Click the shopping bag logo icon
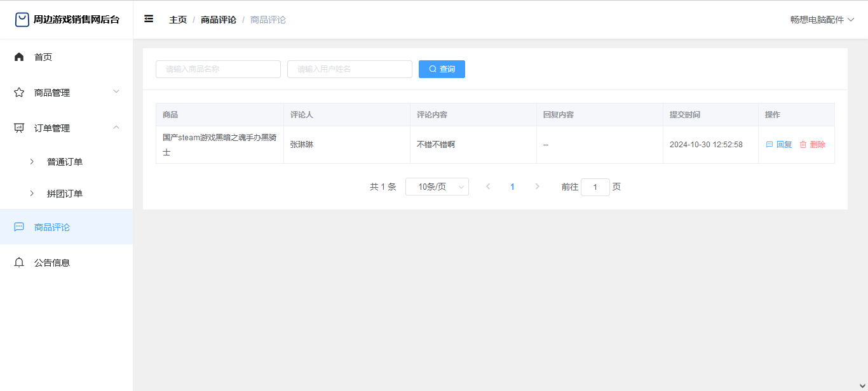This screenshot has height=391, width=868. [x=22, y=20]
